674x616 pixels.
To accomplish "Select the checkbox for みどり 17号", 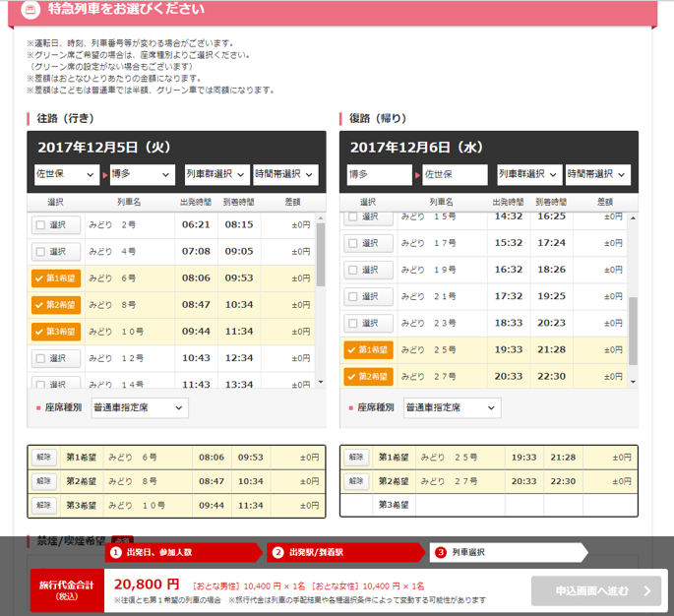I will coord(368,243).
